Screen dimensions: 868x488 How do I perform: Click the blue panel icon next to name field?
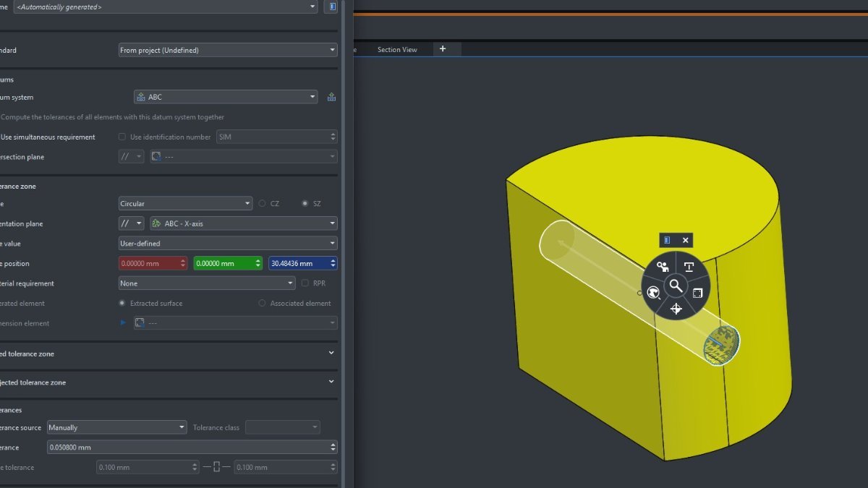pyautogui.click(x=331, y=7)
